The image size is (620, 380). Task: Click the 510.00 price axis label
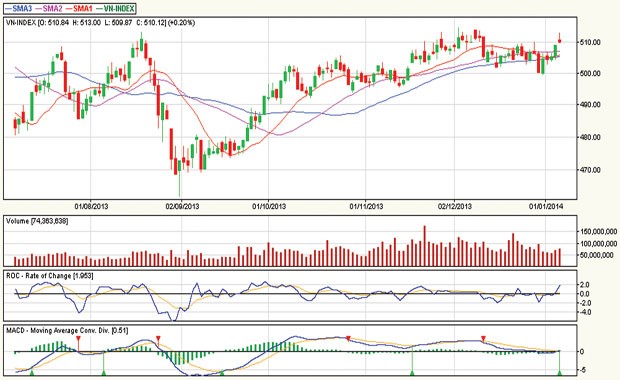click(590, 42)
